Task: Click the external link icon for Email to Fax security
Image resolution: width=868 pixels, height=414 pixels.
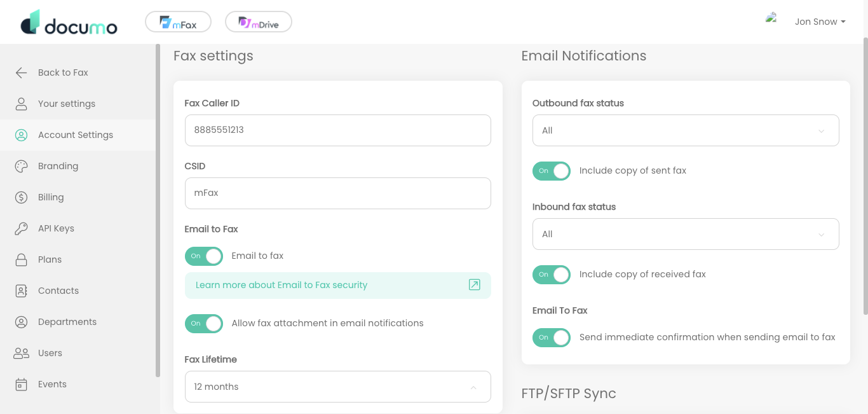Action: 474,285
